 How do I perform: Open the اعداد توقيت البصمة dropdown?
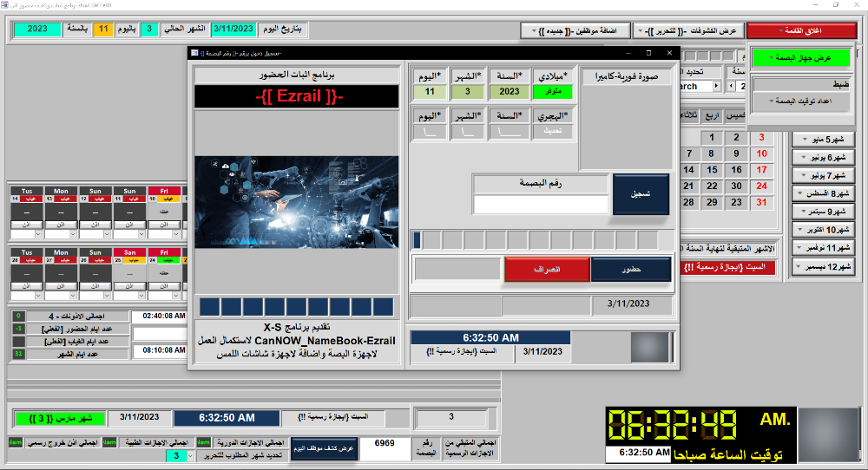pyautogui.click(x=801, y=101)
